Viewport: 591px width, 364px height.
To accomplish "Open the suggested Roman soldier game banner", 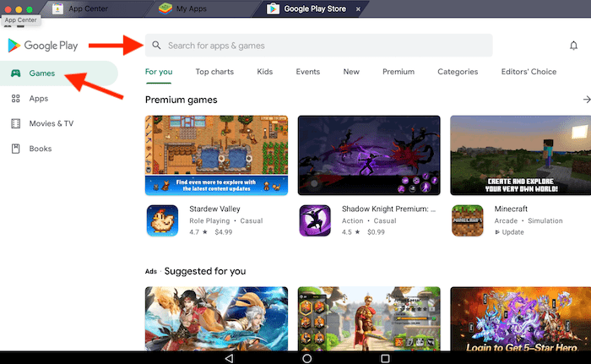I will (369, 318).
